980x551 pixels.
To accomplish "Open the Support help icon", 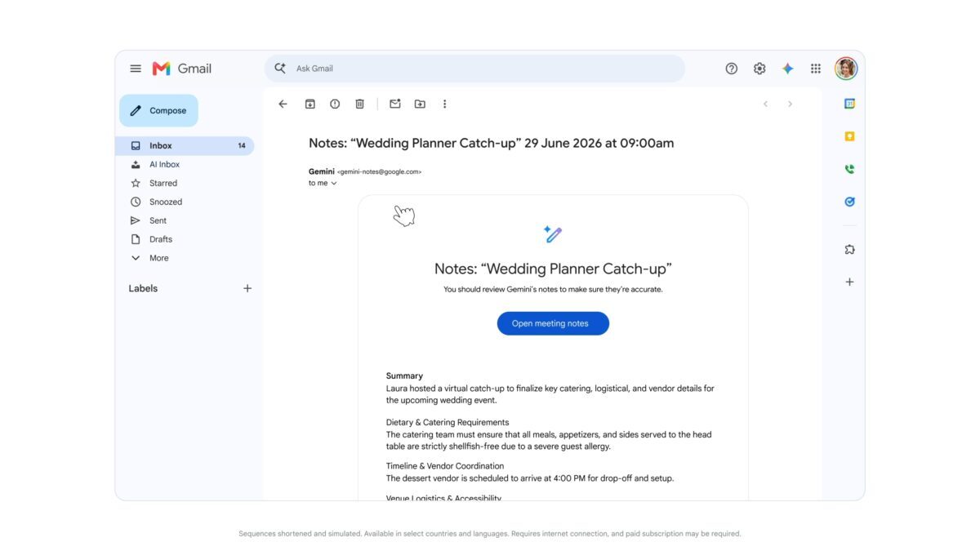I will tap(732, 69).
